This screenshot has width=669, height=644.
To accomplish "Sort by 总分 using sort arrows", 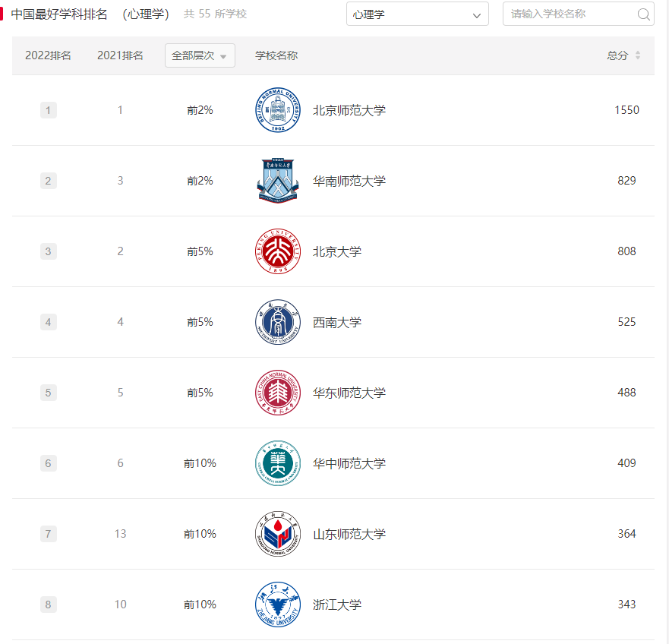I will coord(637,55).
